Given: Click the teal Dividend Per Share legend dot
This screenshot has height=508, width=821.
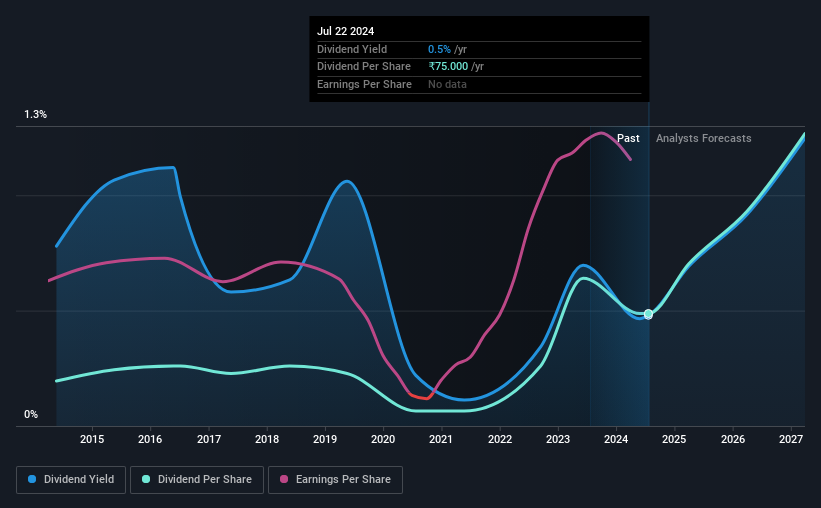Looking at the screenshot, I should 146,479.
